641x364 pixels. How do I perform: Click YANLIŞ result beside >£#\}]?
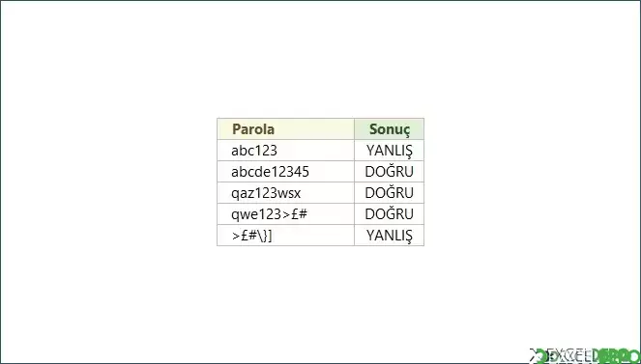point(390,235)
